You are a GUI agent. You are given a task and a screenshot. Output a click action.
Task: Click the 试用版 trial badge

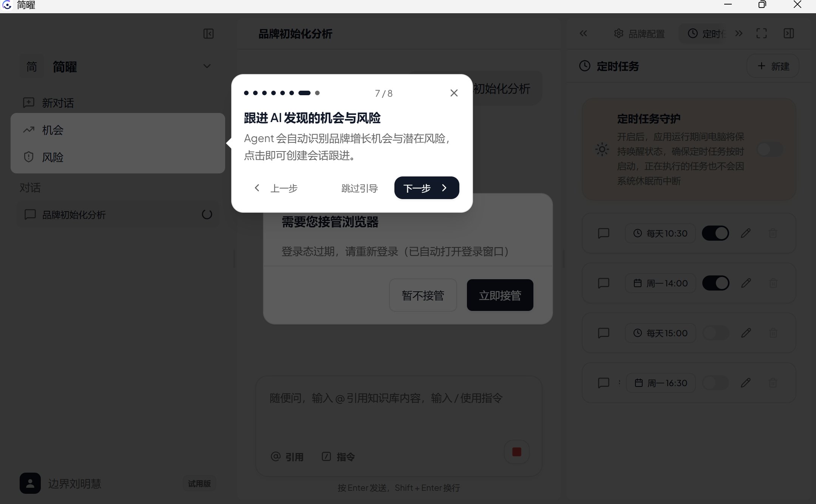(x=199, y=483)
